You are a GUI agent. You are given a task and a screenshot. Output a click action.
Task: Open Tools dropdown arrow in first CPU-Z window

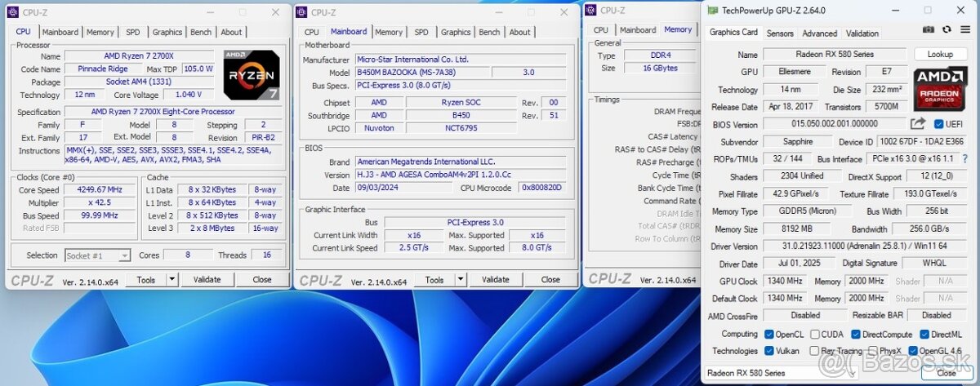coord(171,279)
